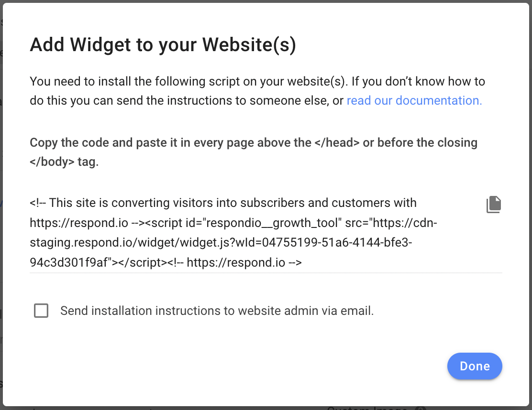Screen dimensions: 532x410
Task: Open the "read our documentation" link
Action: pos(414,100)
